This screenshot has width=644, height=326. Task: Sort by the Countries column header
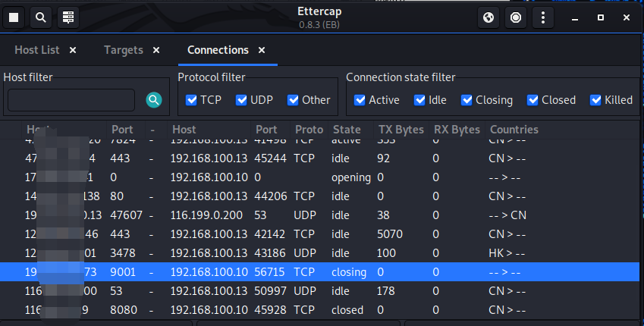click(x=514, y=130)
